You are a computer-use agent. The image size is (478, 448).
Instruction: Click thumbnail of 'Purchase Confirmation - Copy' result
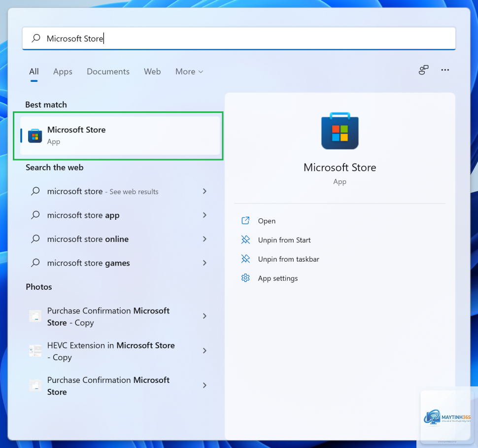(x=35, y=316)
